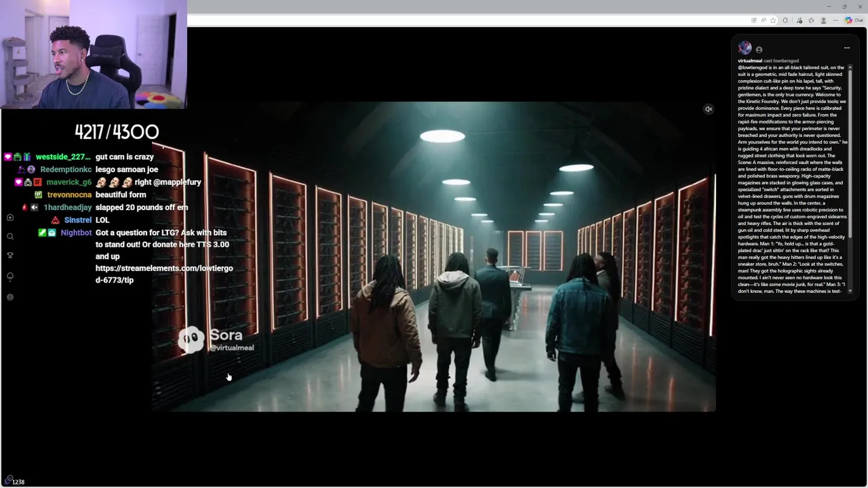Click the 'gut cam is crazy' chat message

point(125,157)
